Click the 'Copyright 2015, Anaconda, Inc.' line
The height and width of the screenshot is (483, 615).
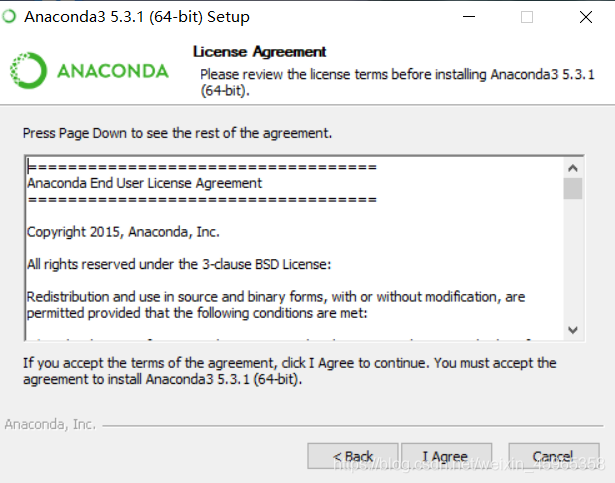[123, 232]
